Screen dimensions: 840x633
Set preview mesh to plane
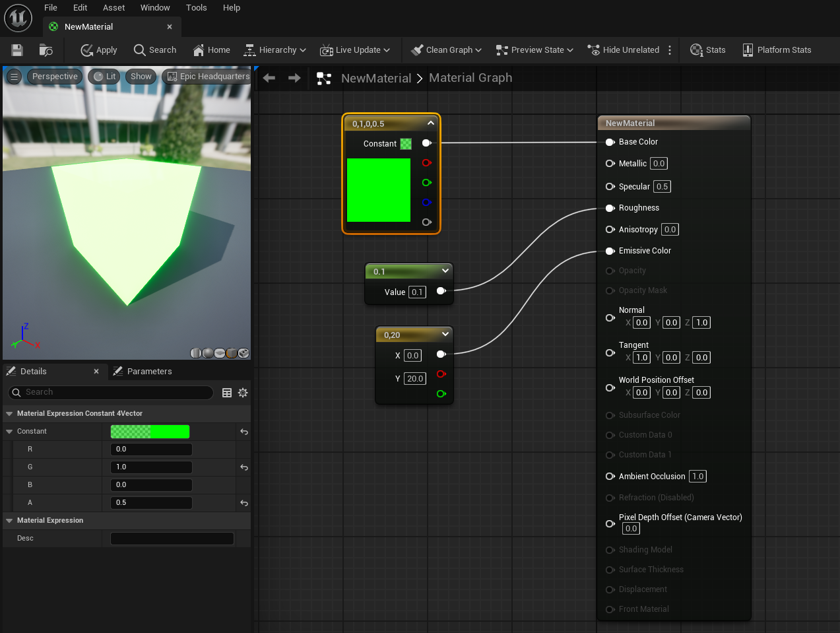point(220,353)
